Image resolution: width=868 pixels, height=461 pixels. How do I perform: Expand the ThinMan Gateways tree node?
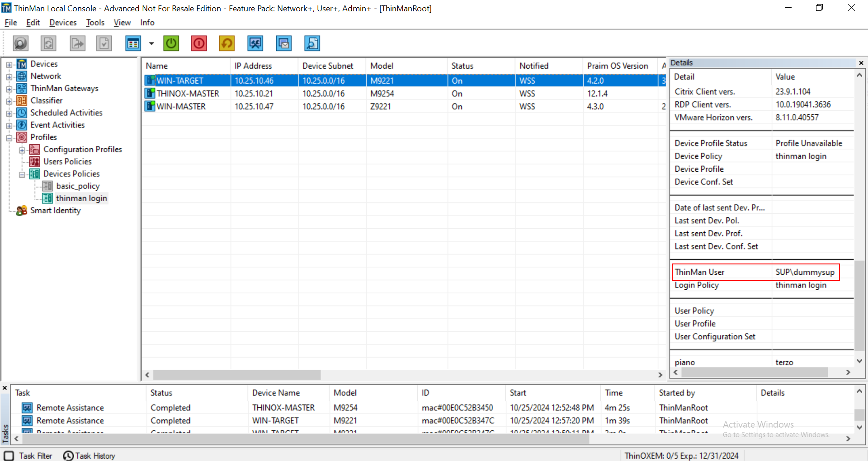click(x=9, y=89)
